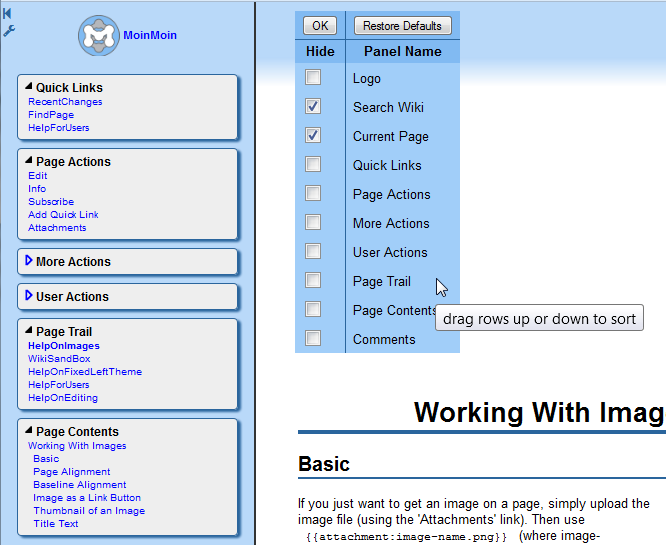Open the Attachments page action link
The image size is (666, 545).
(x=57, y=228)
